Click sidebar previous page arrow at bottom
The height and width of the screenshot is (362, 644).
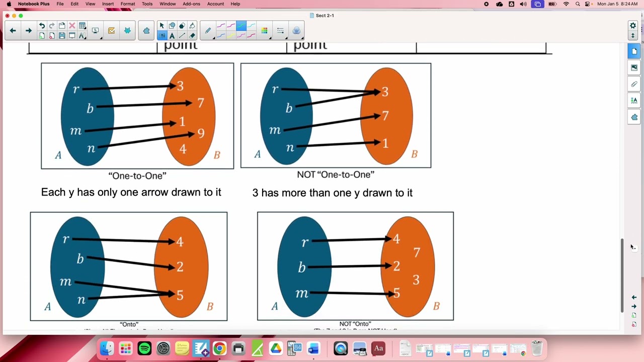(634, 297)
